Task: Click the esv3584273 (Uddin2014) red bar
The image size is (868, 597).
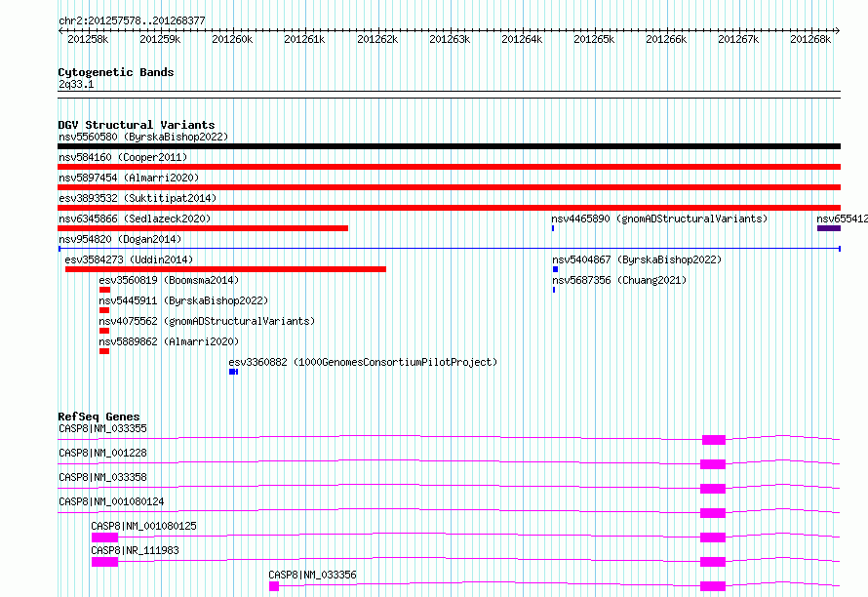Action: (x=225, y=269)
